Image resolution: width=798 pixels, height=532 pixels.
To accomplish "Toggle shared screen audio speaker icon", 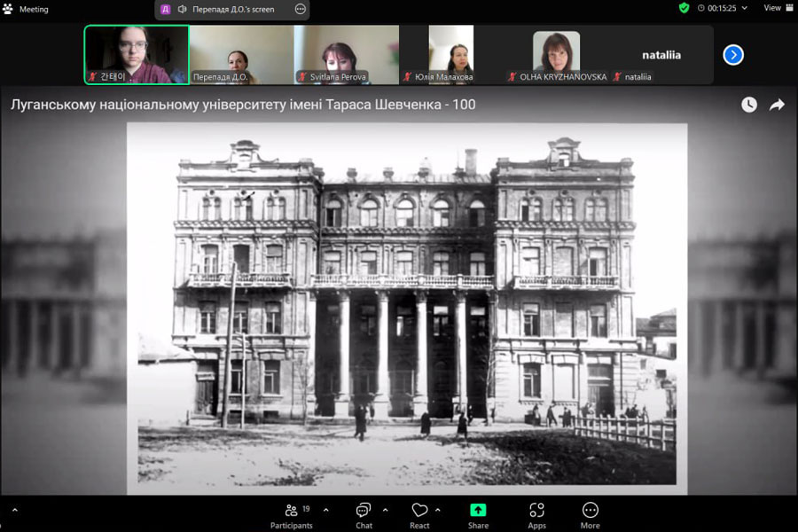I will tap(182, 9).
